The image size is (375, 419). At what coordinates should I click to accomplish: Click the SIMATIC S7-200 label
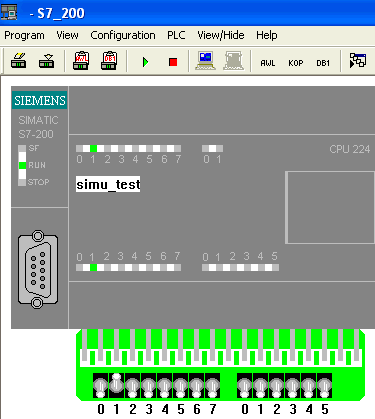click(37, 127)
